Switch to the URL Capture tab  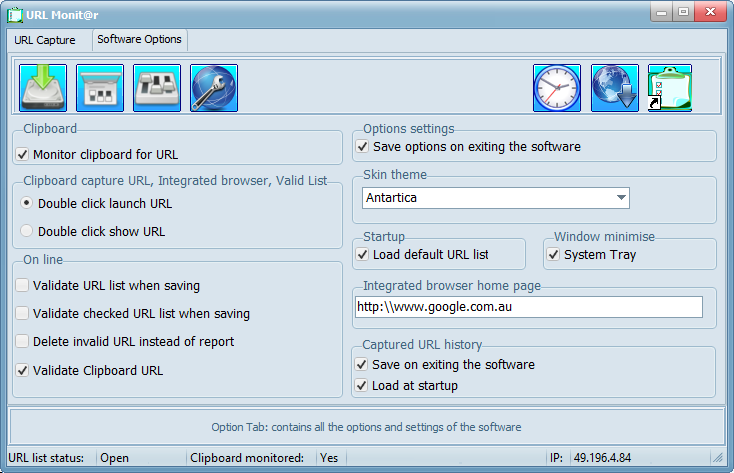tap(45, 40)
